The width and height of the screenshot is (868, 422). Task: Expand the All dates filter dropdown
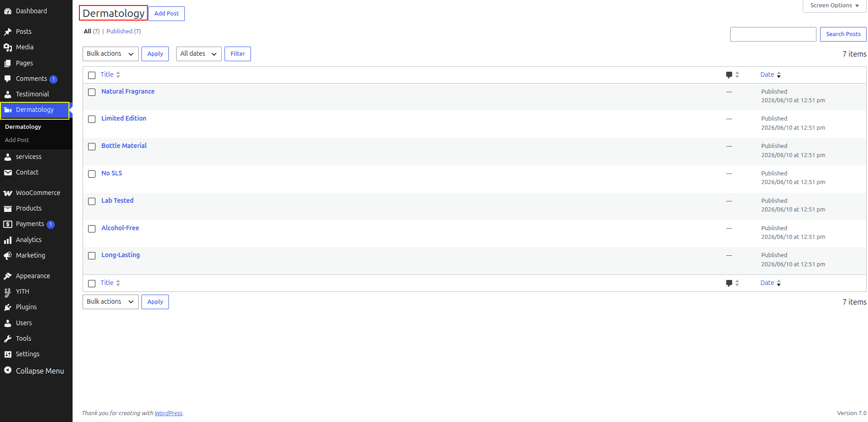pos(199,54)
